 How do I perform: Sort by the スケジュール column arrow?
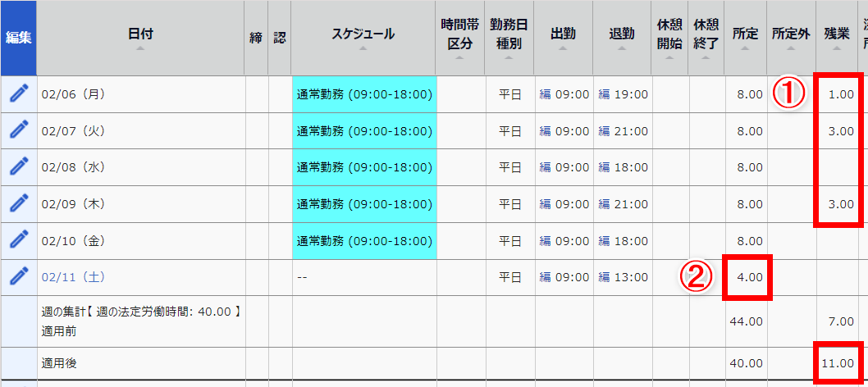[x=363, y=49]
